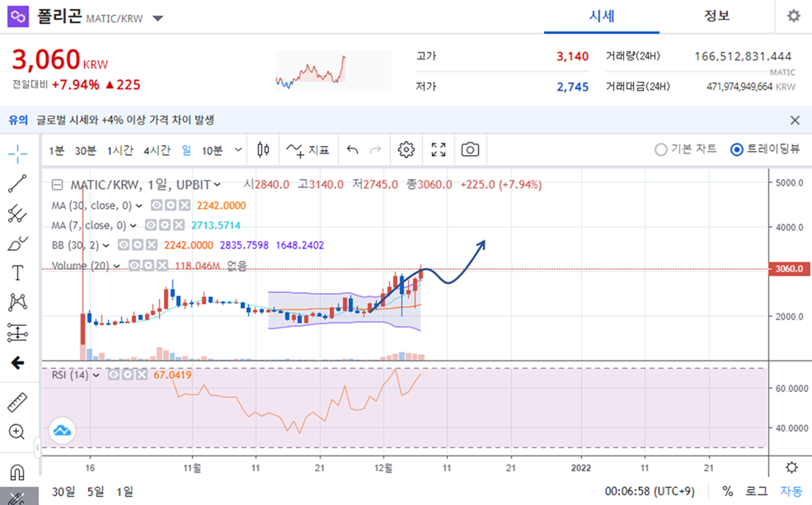
Task: Open chart settings gear in toolbar
Action: (406, 150)
